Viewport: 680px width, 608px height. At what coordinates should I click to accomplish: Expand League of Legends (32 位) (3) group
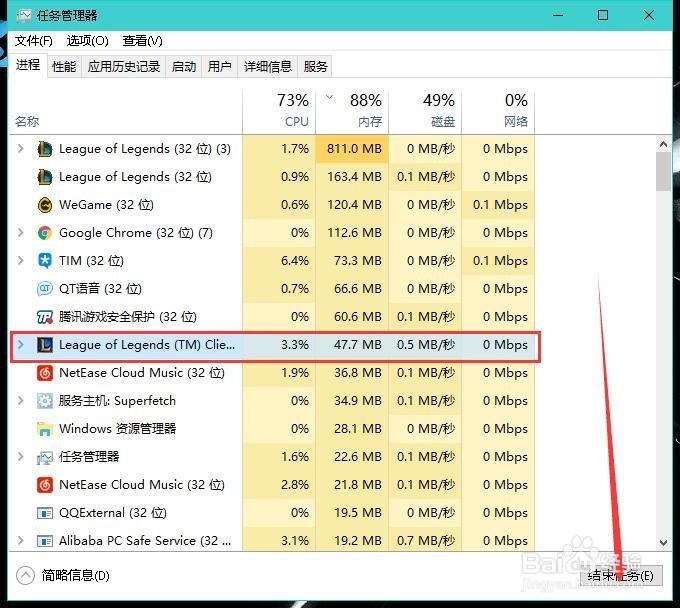pos(20,149)
